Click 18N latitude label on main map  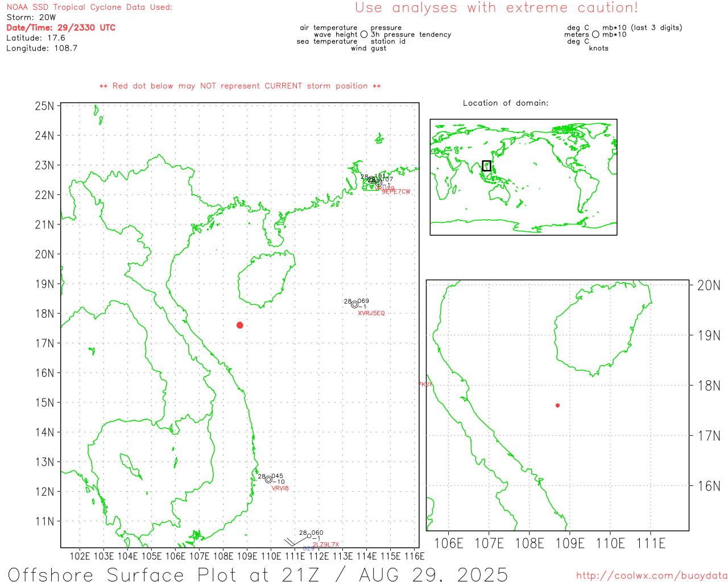(44, 314)
